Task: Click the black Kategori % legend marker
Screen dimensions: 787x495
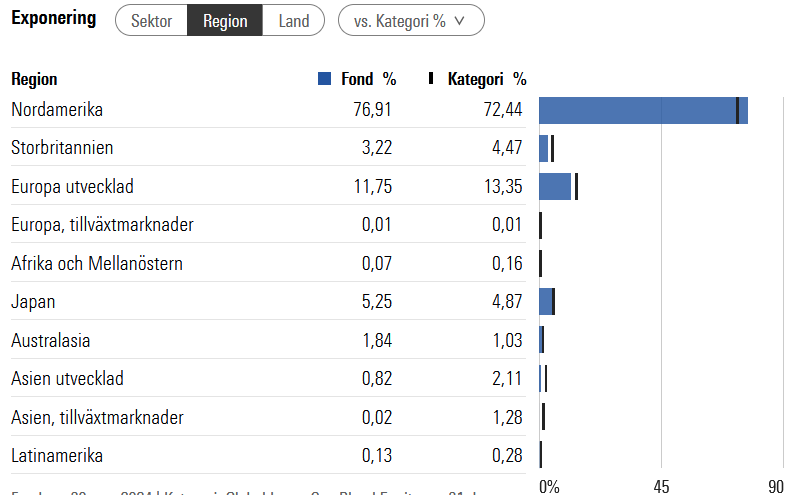Action: pos(431,79)
